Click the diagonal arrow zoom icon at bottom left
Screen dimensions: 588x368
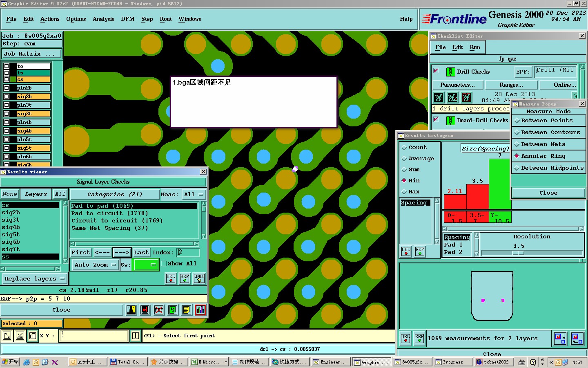point(7,336)
